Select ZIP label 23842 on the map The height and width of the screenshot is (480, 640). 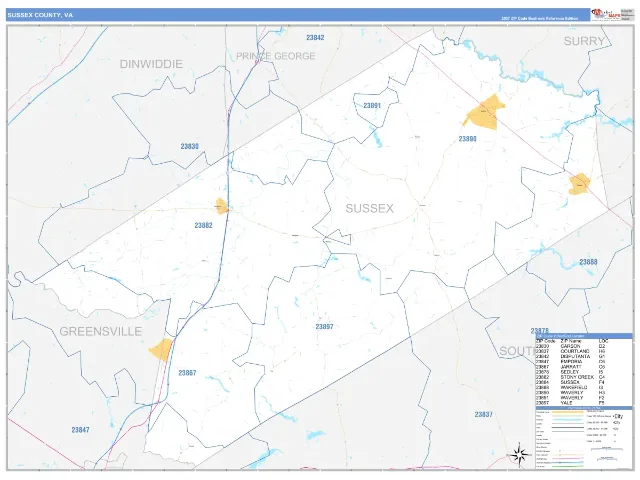(315, 38)
